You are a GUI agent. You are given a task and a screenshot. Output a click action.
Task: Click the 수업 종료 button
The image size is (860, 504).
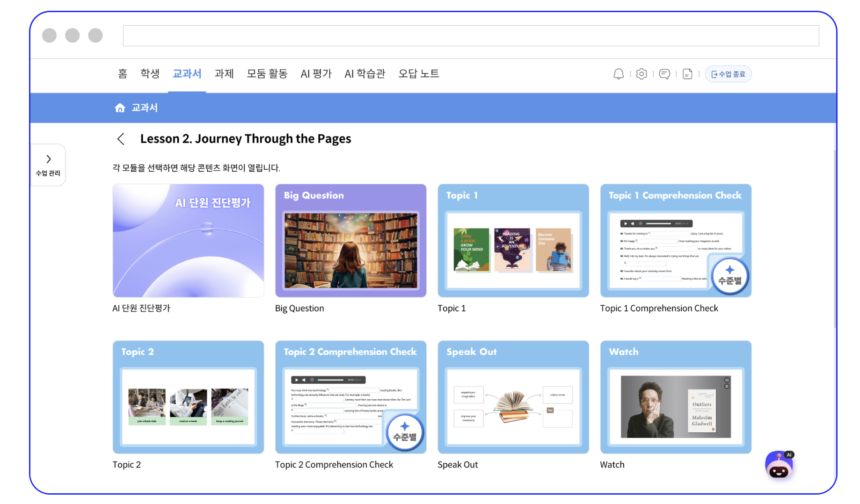728,74
